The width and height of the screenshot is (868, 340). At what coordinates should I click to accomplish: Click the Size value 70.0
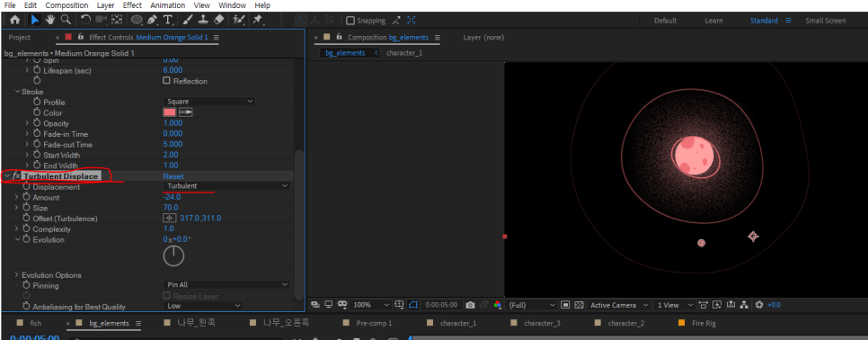[x=171, y=208]
